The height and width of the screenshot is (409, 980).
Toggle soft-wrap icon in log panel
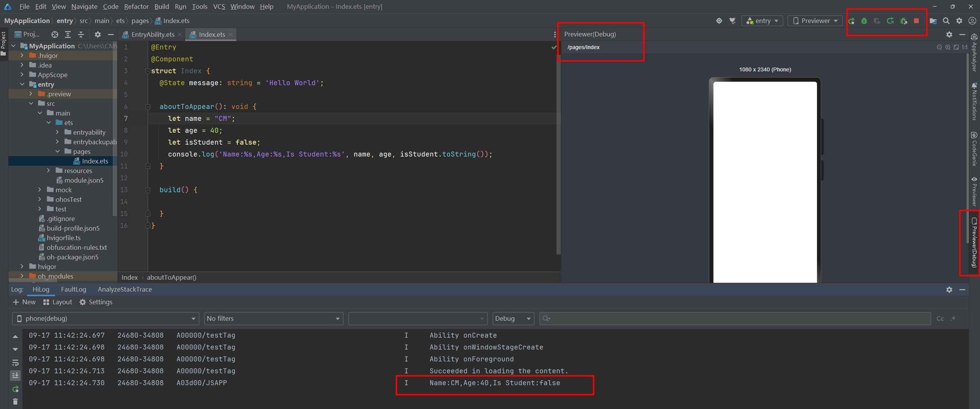click(15, 363)
